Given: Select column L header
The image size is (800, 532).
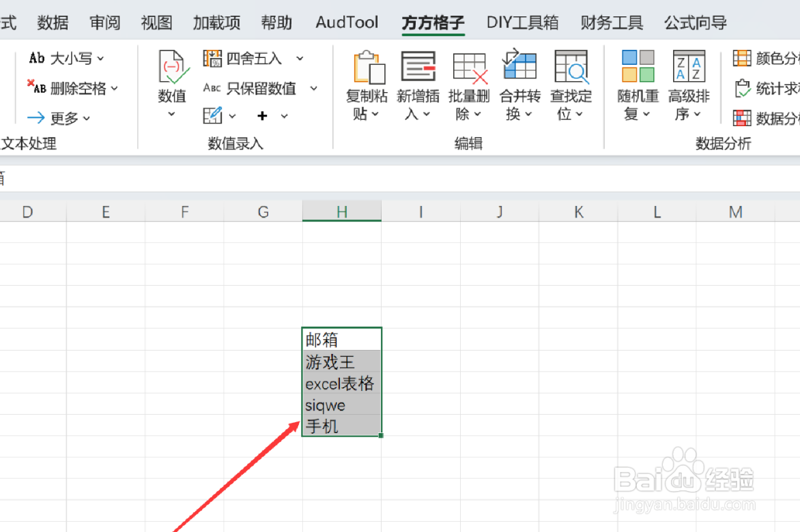Looking at the screenshot, I should click(657, 211).
